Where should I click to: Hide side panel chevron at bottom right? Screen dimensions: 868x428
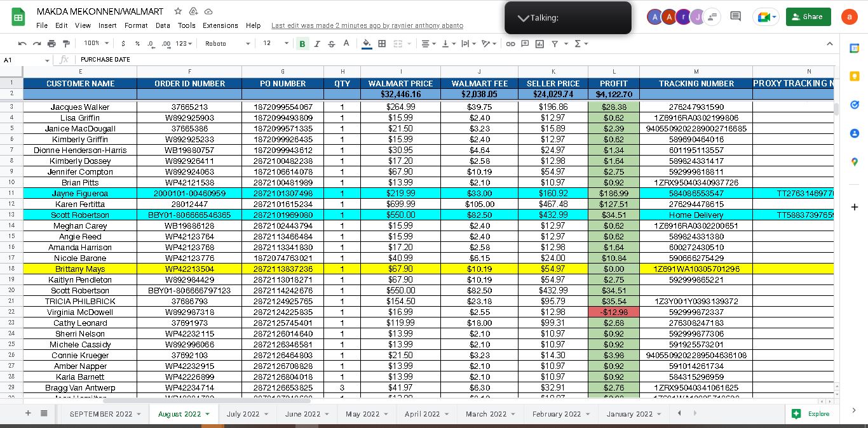(x=855, y=410)
